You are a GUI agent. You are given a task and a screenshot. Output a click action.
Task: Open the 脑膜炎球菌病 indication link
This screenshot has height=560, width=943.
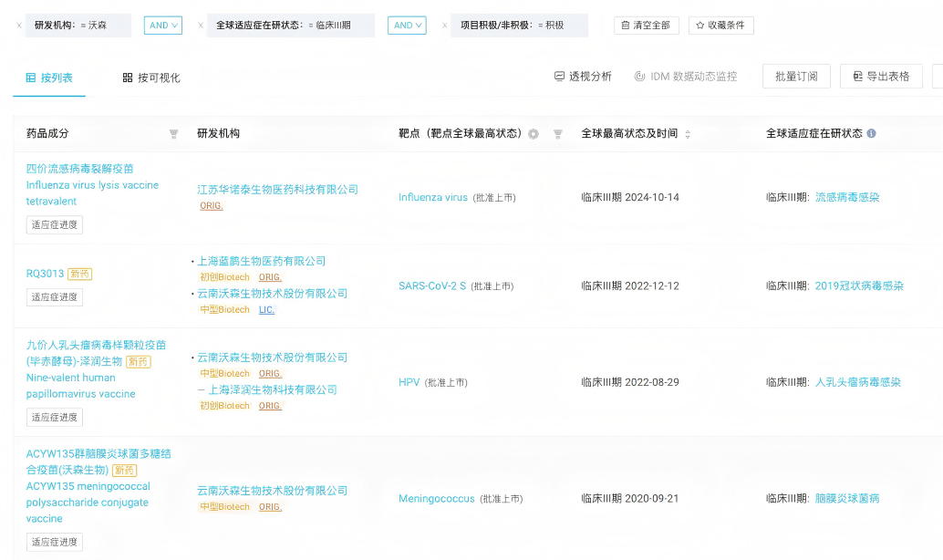846,499
